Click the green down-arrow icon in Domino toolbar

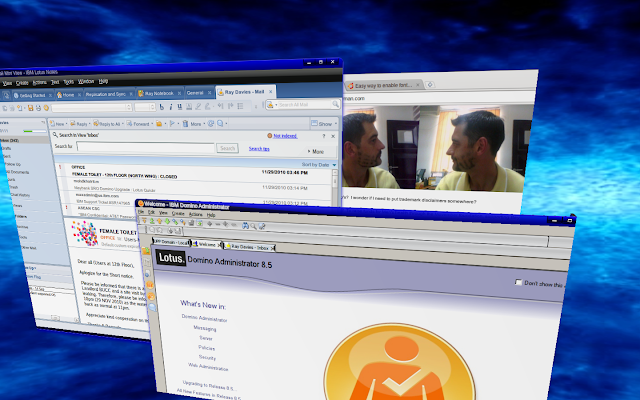pos(167,222)
